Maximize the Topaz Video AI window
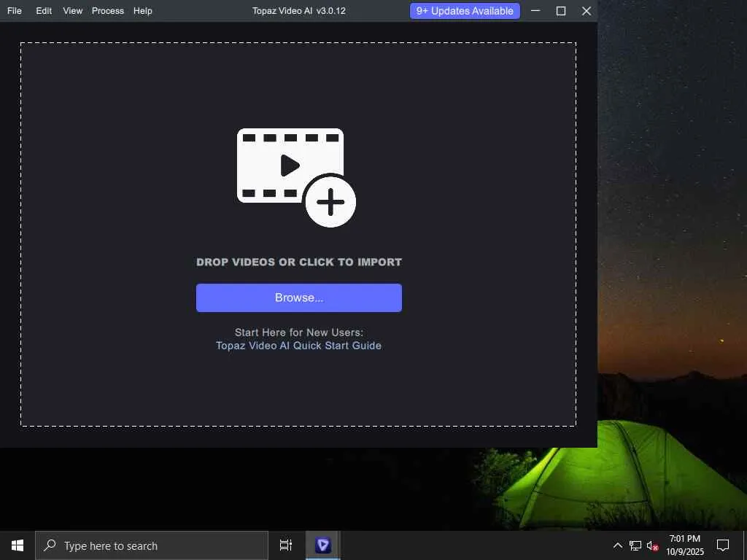 pos(561,10)
